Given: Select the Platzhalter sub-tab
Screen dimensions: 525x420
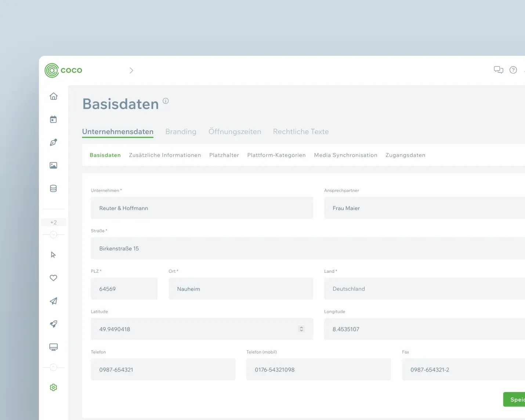Looking at the screenshot, I should [x=224, y=155].
